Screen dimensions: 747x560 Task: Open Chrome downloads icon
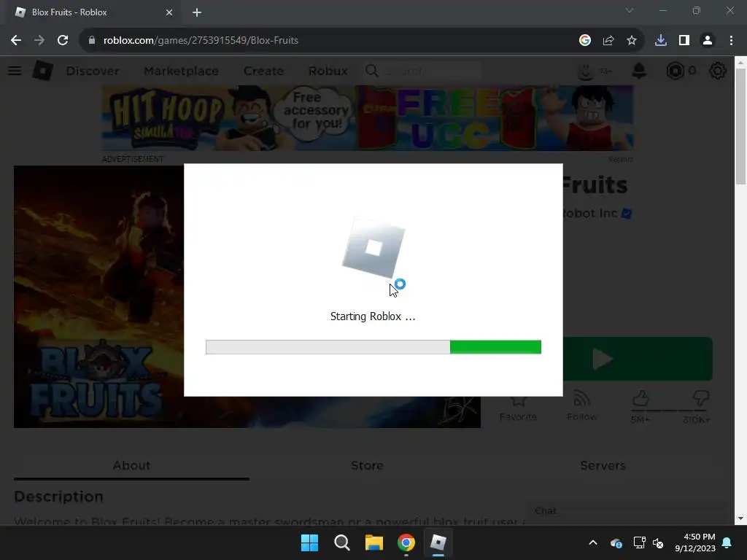(661, 41)
